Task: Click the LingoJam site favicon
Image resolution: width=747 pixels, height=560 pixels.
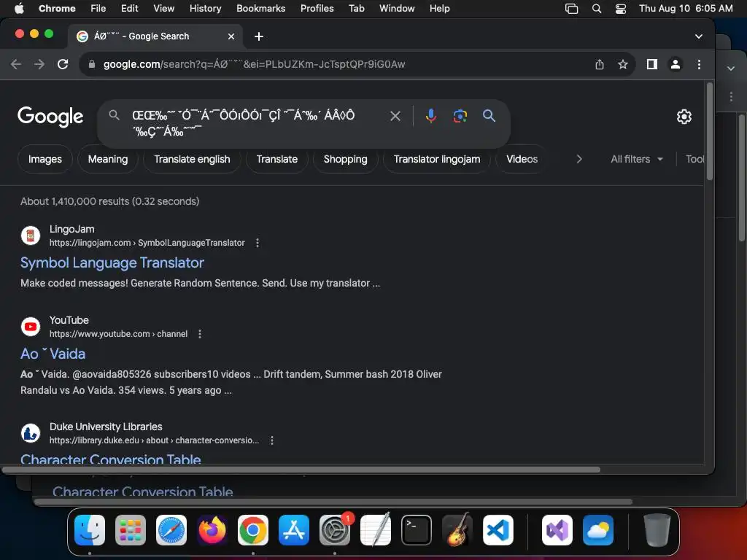Action: point(31,236)
